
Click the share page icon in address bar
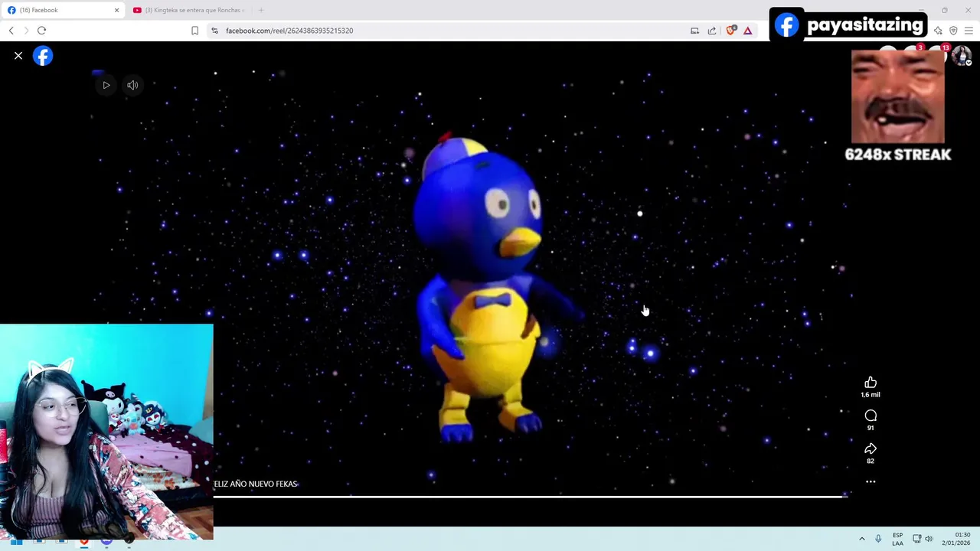712,31
